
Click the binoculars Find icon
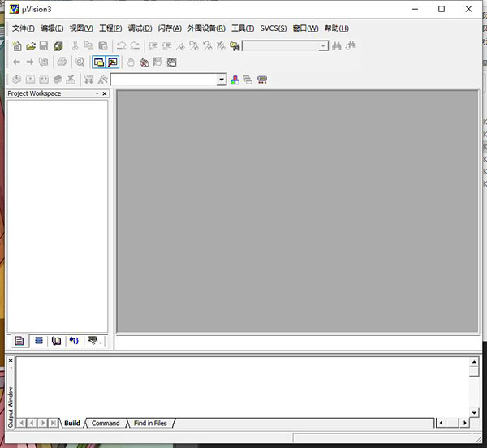coord(337,46)
